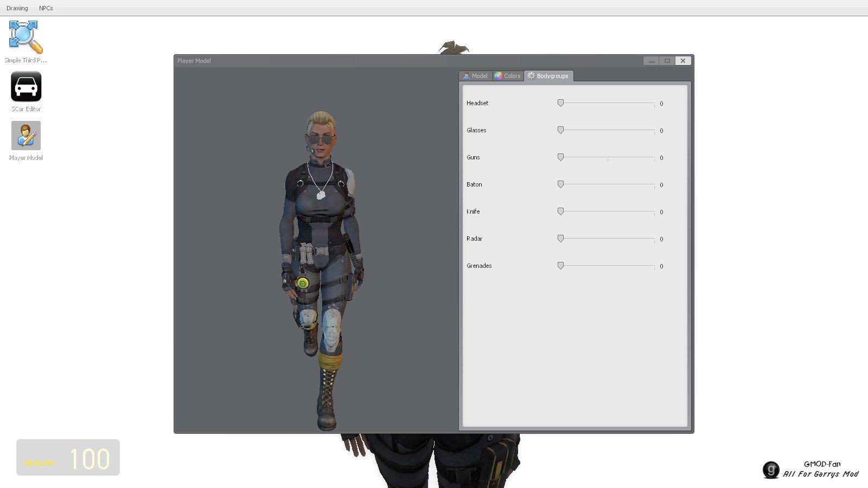Click the Guns label

coord(473,157)
